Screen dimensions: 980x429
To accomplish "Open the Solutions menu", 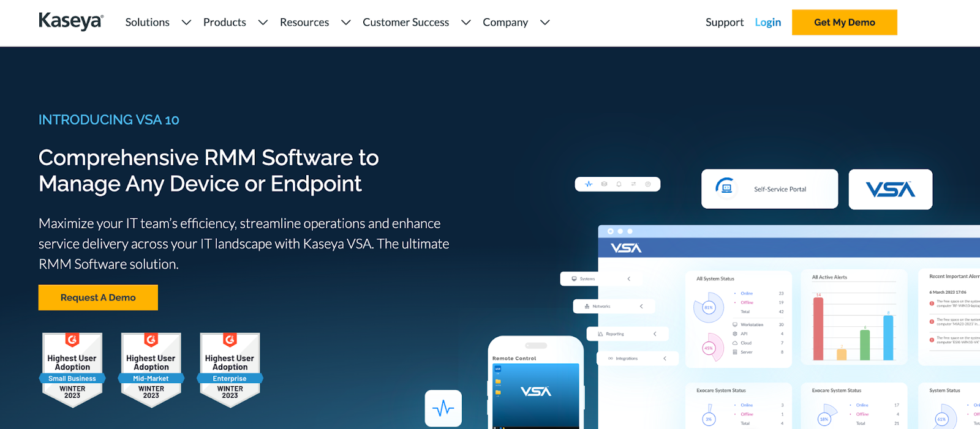I will (148, 22).
